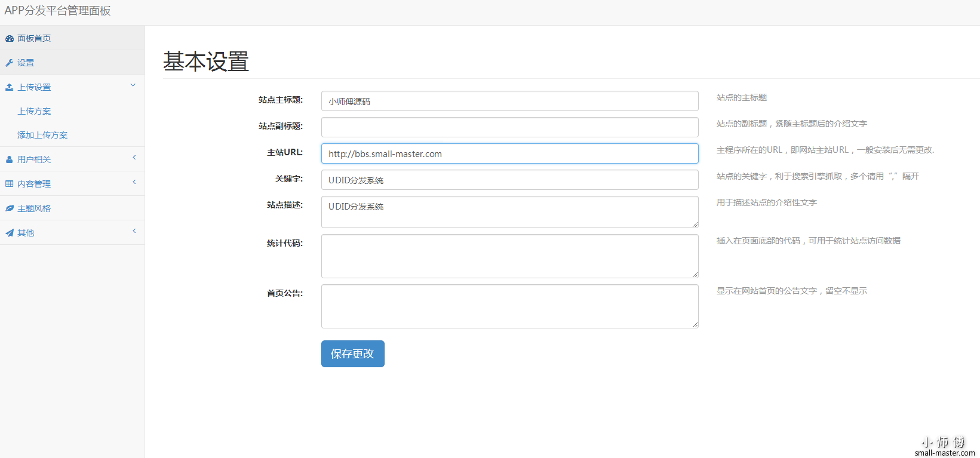Expand the 其他 menu chevron
980x458 pixels.
134,231
